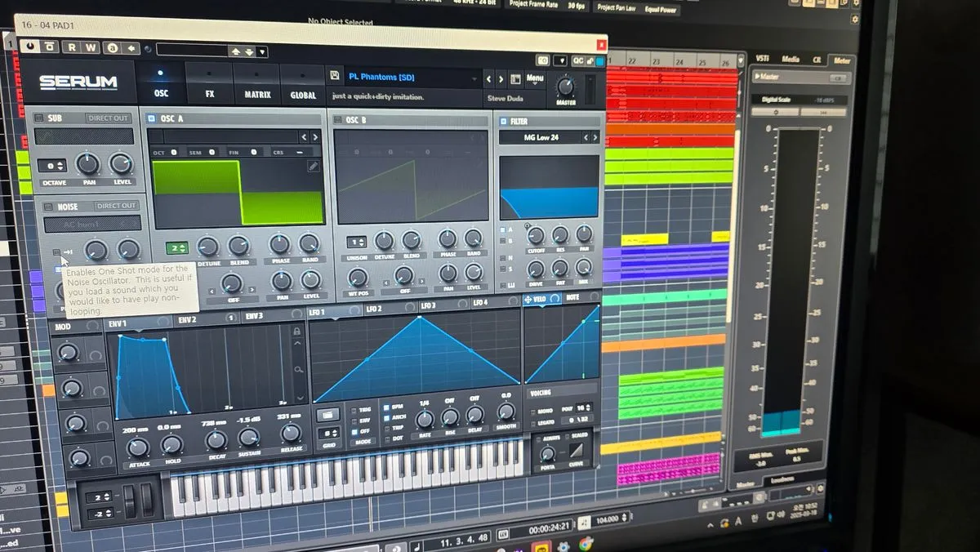
Task: Click the Write automation W button
Action: (90, 48)
